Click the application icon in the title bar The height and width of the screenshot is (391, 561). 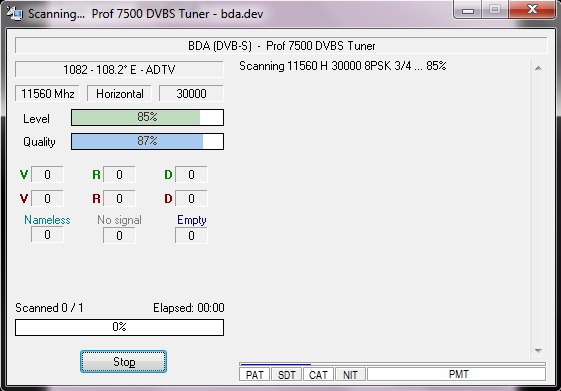14,14
